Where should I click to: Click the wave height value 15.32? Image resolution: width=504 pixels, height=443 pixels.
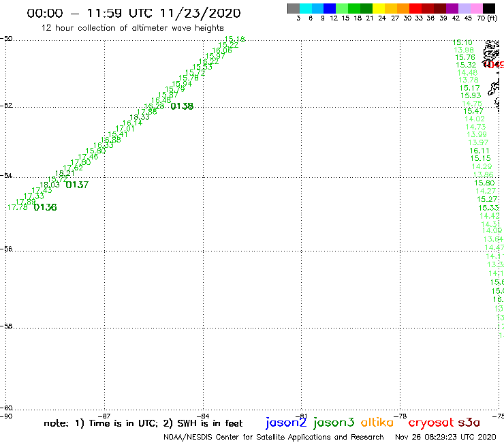tap(466, 65)
